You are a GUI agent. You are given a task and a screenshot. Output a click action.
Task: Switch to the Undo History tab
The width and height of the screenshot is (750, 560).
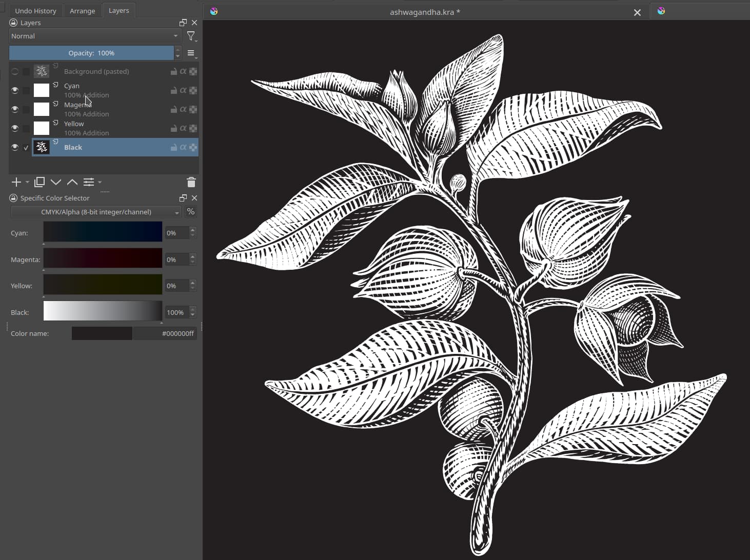(35, 11)
